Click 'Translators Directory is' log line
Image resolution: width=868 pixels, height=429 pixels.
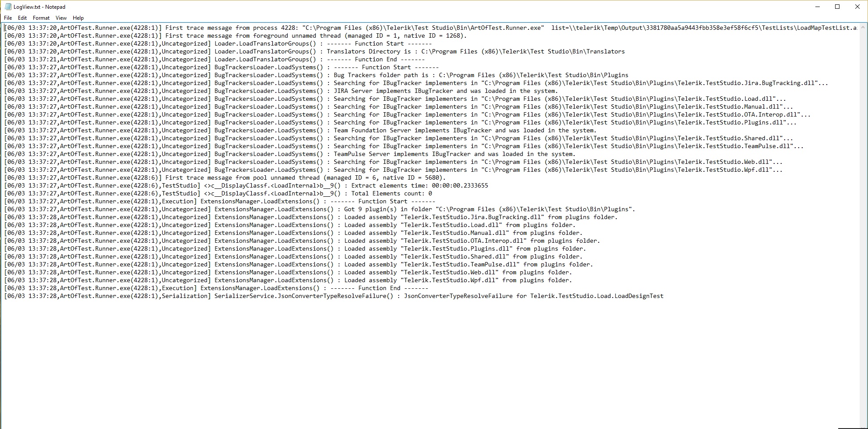368,52
